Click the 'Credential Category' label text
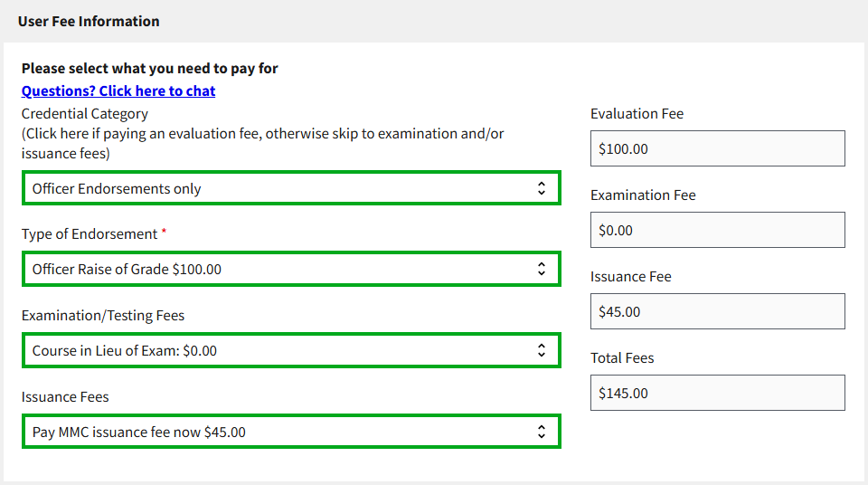The image size is (868, 485). point(85,113)
